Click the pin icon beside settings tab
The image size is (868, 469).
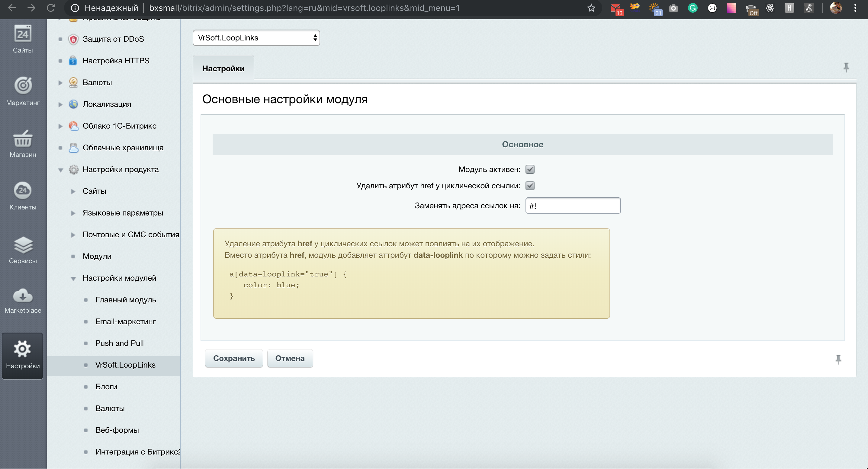pos(846,67)
